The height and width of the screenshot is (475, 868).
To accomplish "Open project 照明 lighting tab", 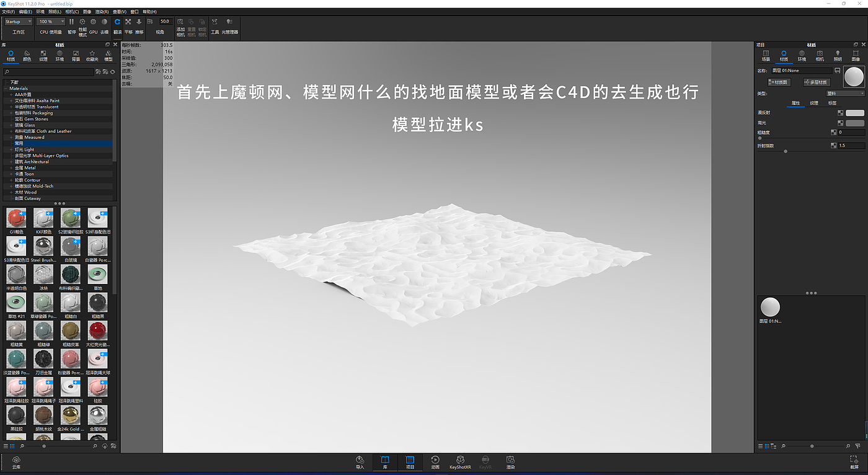I will pos(838,56).
